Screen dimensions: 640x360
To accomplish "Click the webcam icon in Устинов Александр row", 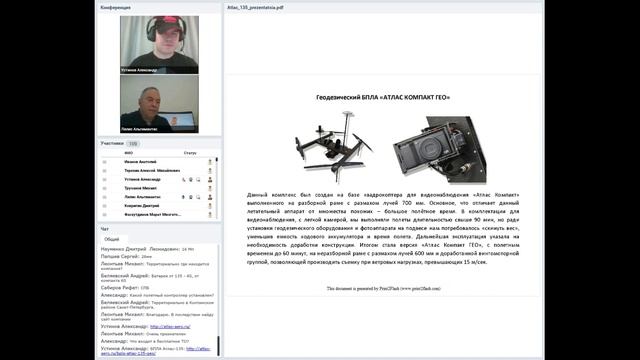I will (x=191, y=180).
